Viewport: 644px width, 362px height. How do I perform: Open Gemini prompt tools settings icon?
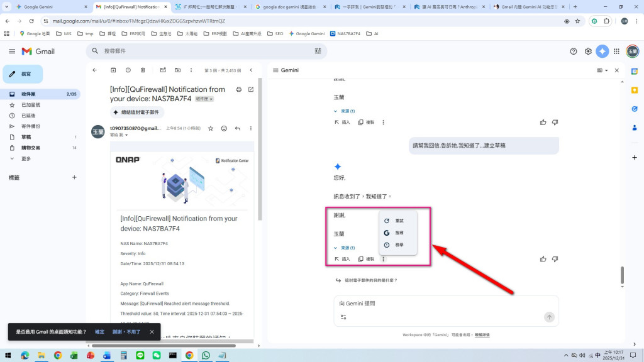[x=343, y=317]
